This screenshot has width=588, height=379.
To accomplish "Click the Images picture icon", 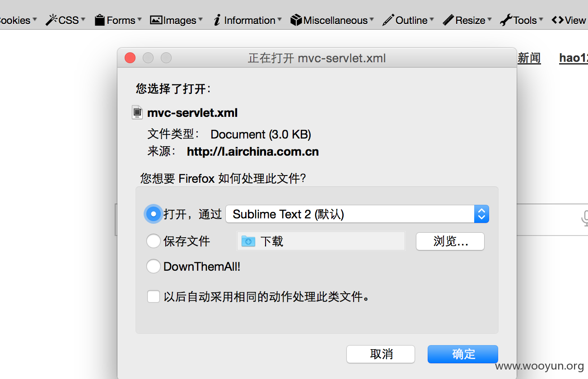I will (x=156, y=20).
